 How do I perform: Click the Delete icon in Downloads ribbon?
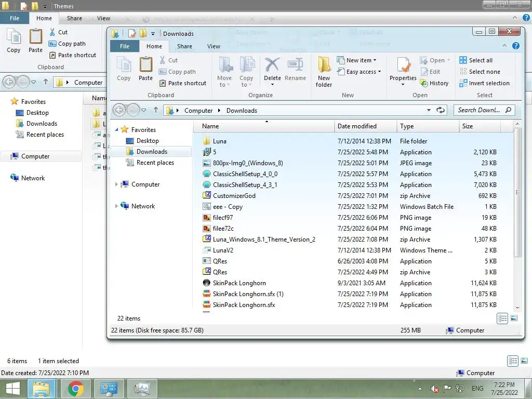click(272, 65)
